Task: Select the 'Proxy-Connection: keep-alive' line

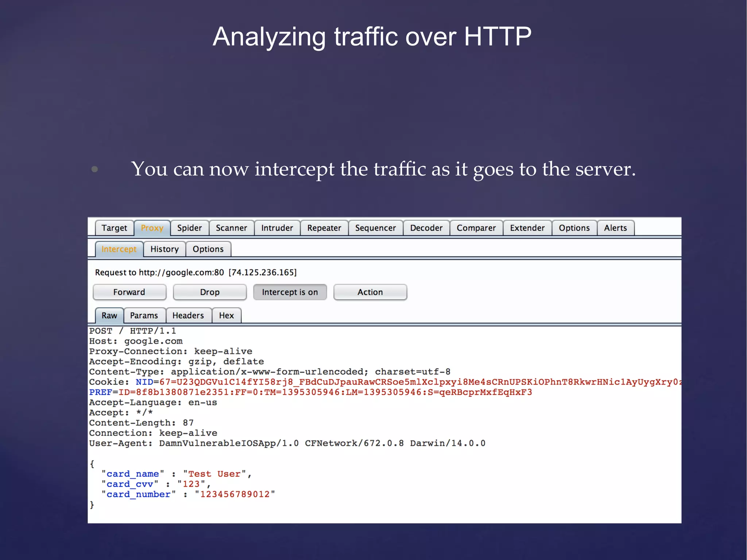Action: pos(171,351)
